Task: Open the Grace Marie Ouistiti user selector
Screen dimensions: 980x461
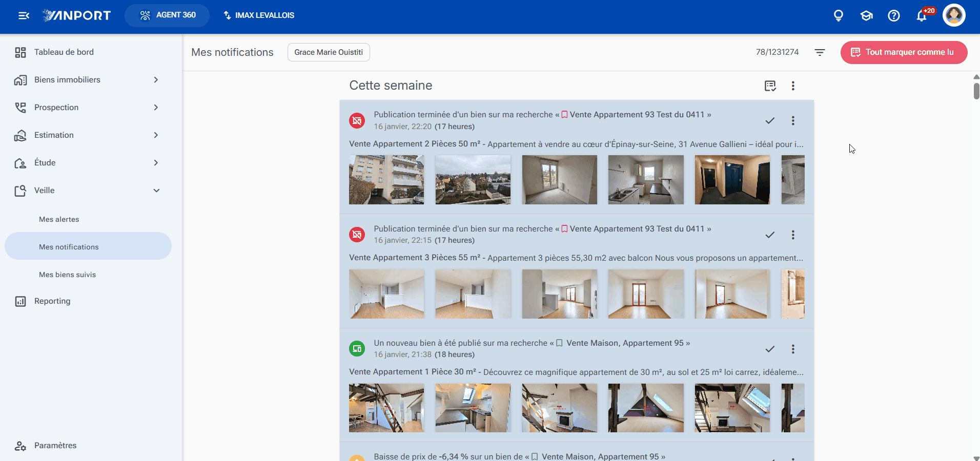Action: point(329,52)
